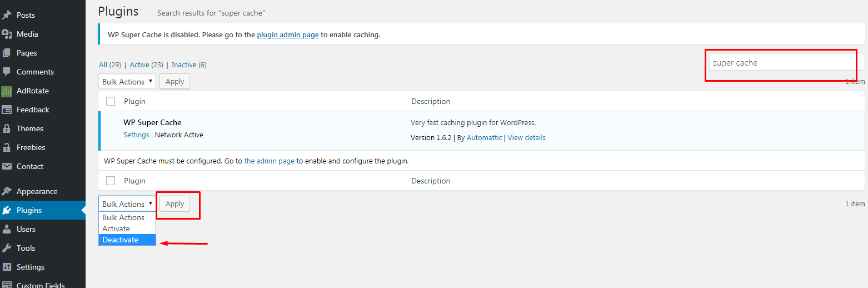Click the Plugins plug icon
This screenshot has width=868, height=288.
click(7, 210)
